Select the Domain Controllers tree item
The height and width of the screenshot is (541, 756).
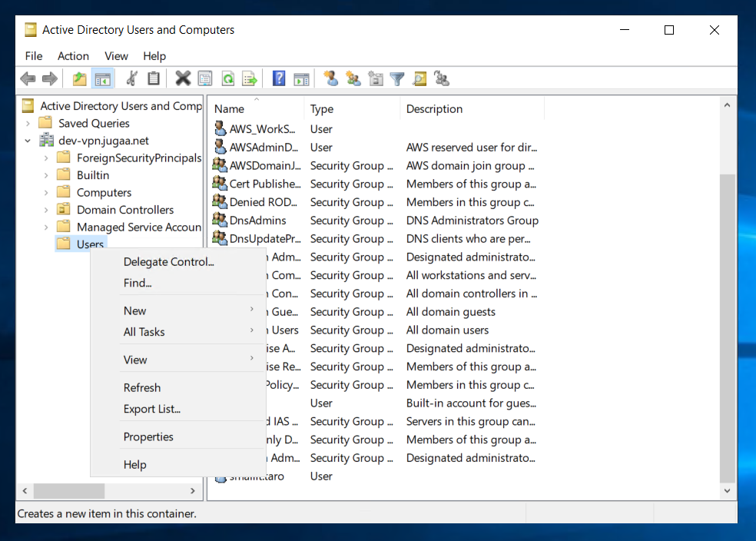click(124, 210)
